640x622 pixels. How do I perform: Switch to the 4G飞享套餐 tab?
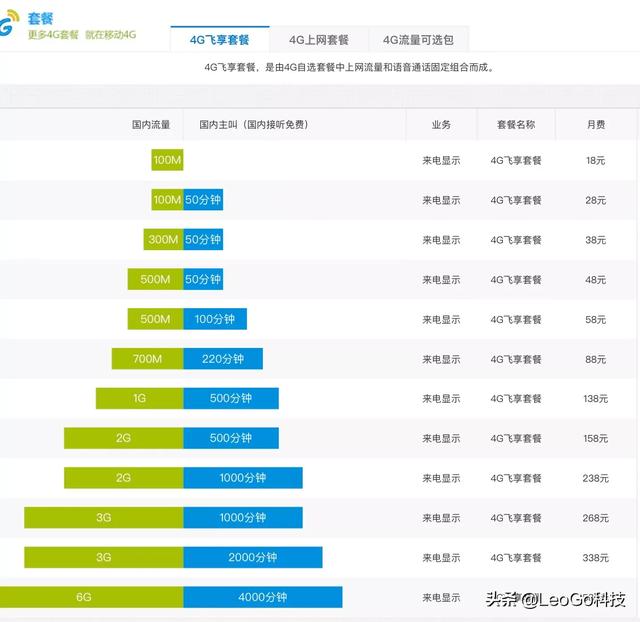[220, 40]
